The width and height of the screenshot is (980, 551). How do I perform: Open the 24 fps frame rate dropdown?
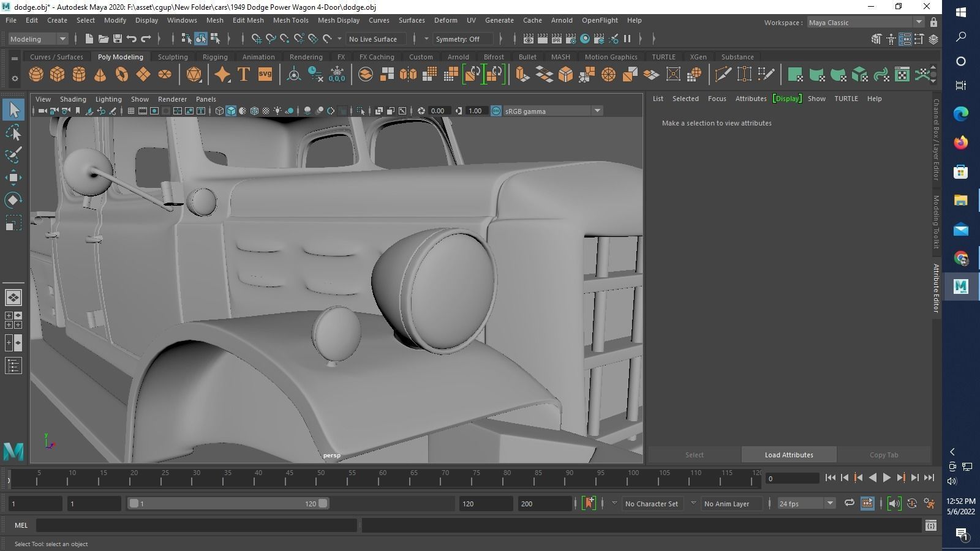[x=806, y=503]
